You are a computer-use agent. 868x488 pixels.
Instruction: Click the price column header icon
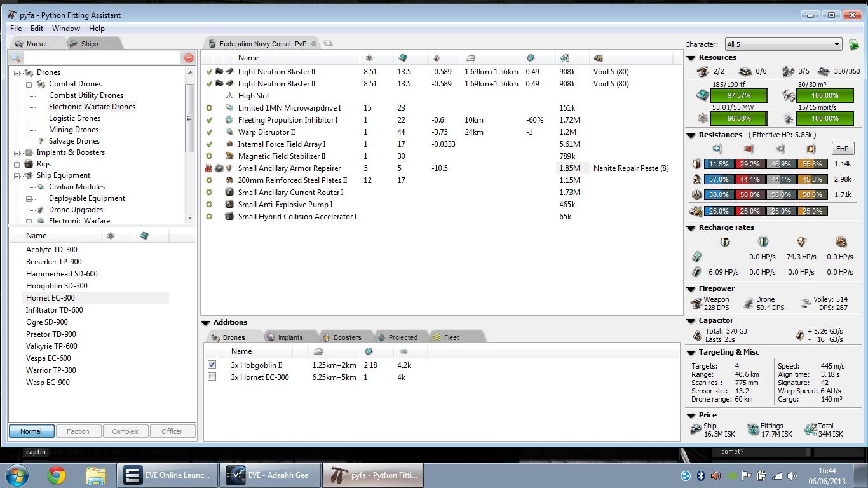(x=565, y=58)
